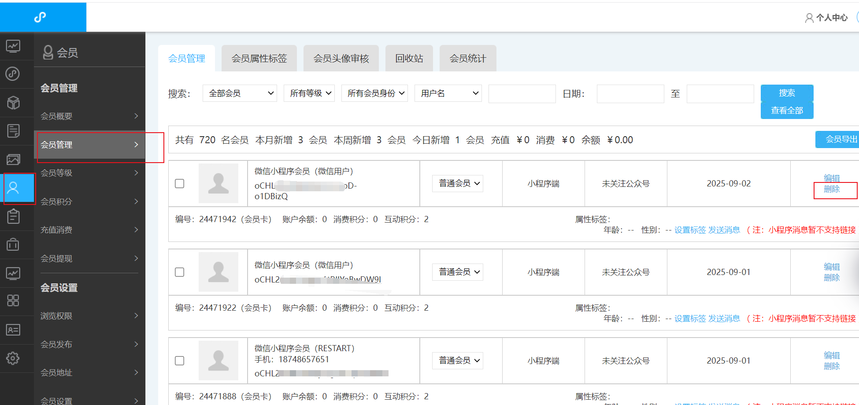
Task: Click the 会员导出 button
Action: coord(837,139)
